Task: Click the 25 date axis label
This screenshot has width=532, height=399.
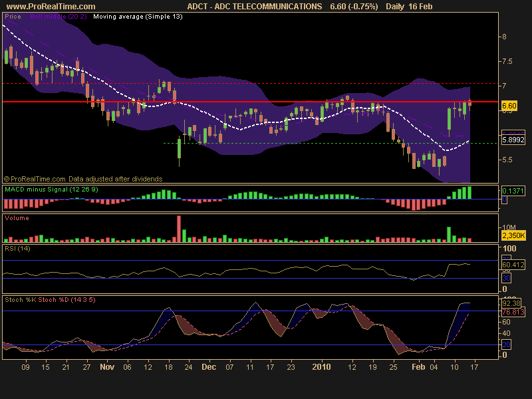Action: tap(393, 367)
